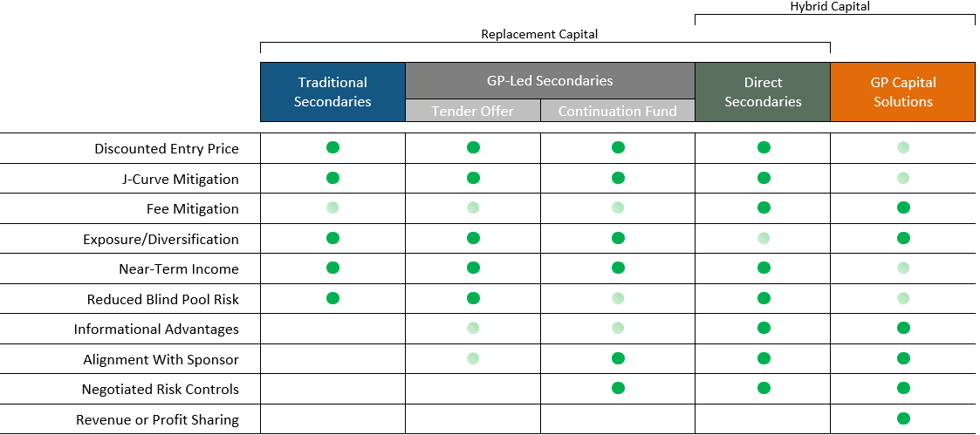This screenshot has height=435, width=980.
Task: Click the Replacement Capital bracket label
Action: [x=539, y=34]
